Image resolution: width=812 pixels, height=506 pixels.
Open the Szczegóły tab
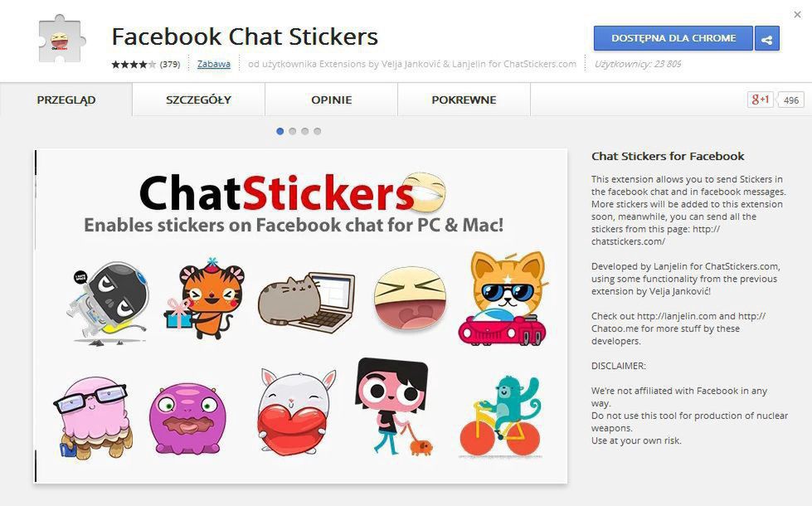(199, 100)
